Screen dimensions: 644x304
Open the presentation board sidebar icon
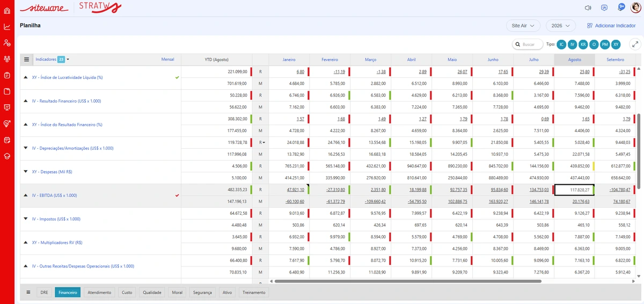coord(7,107)
